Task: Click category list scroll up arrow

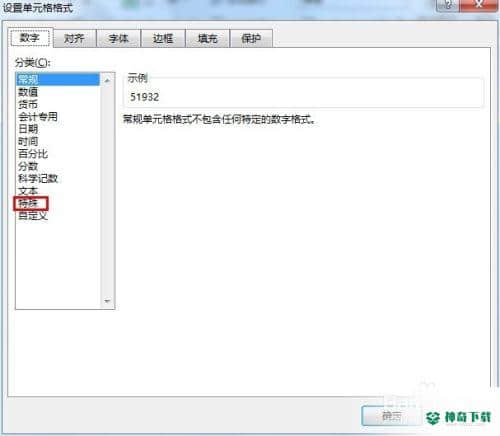Action: 107,80
